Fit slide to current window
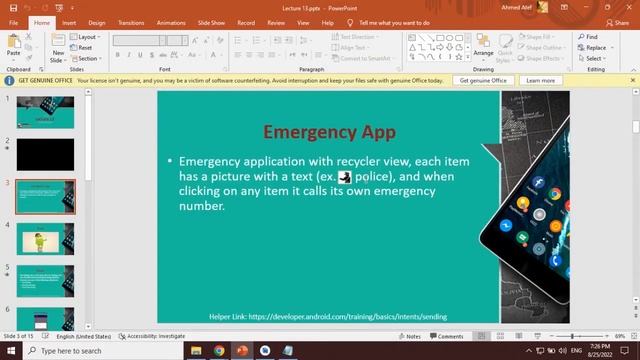640x360 pixels. click(634, 336)
